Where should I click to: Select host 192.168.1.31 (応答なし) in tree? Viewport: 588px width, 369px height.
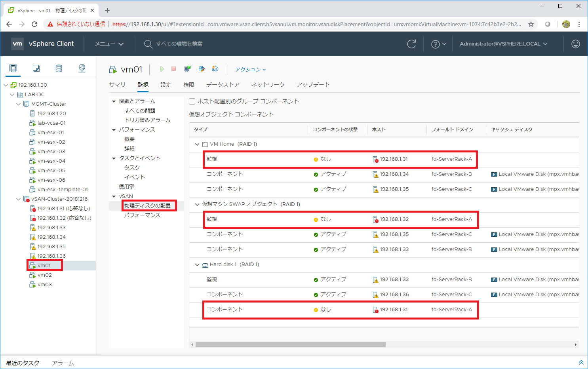[64, 209]
